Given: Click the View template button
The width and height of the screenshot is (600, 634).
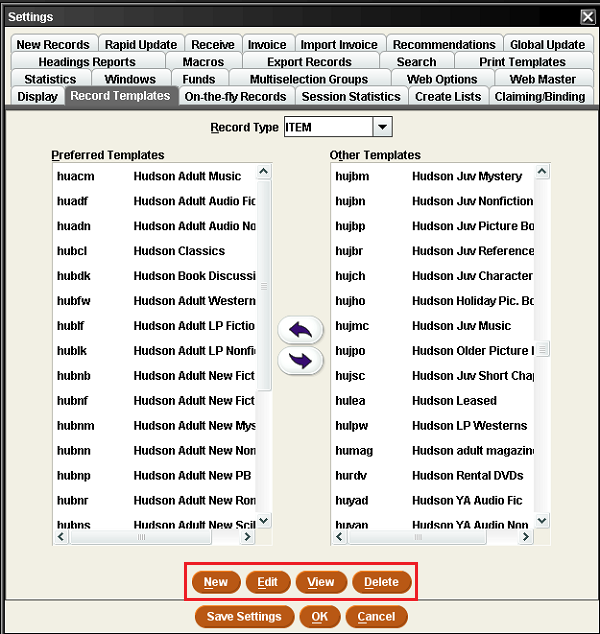Looking at the screenshot, I should pos(321,581).
